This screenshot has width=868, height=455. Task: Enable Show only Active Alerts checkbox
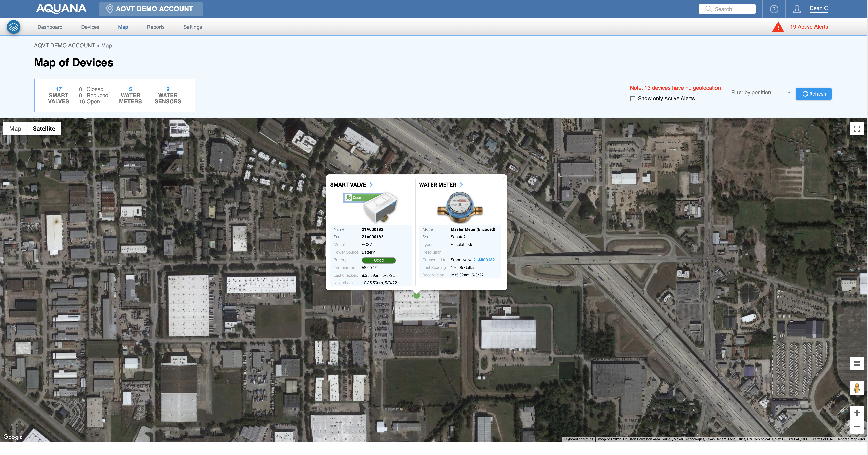point(633,99)
